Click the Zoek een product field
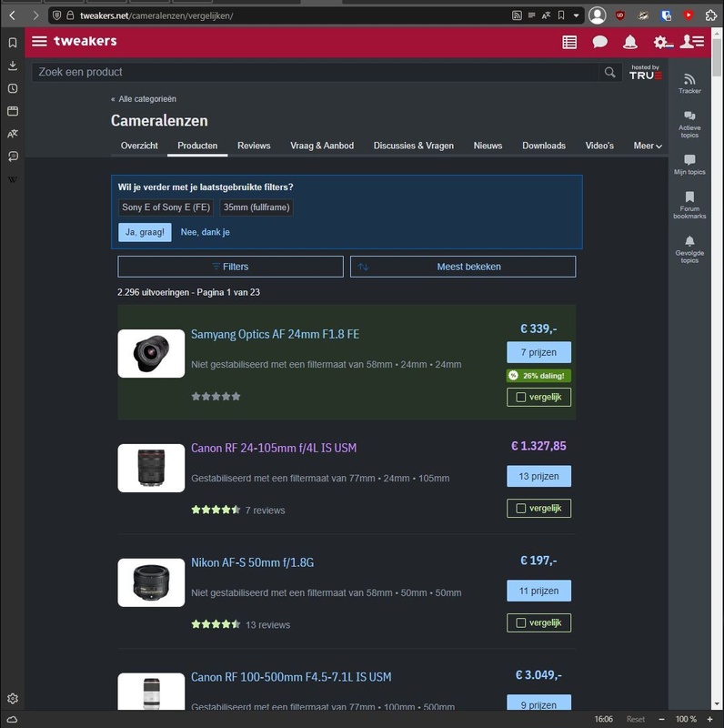The height and width of the screenshot is (728, 724). [315, 72]
